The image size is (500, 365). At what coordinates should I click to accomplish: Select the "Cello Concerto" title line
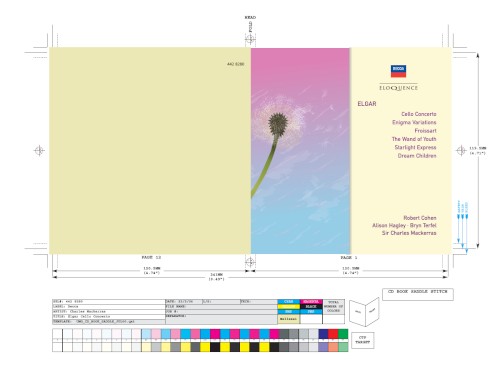tap(419, 114)
